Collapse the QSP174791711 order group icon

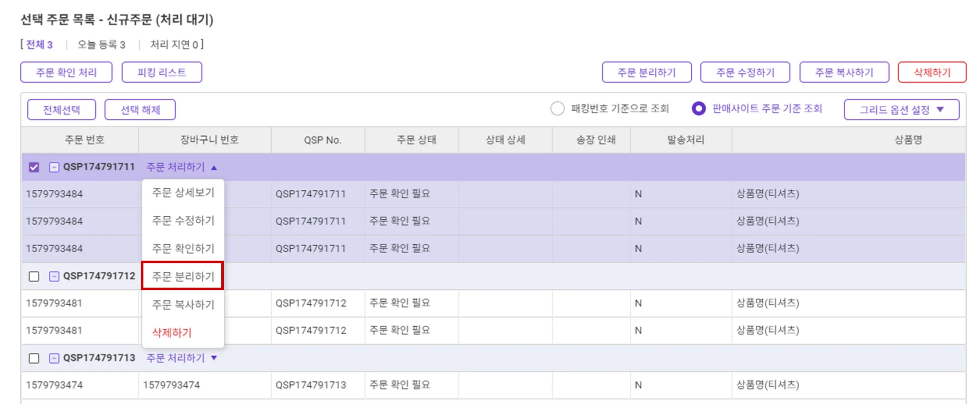(54, 167)
